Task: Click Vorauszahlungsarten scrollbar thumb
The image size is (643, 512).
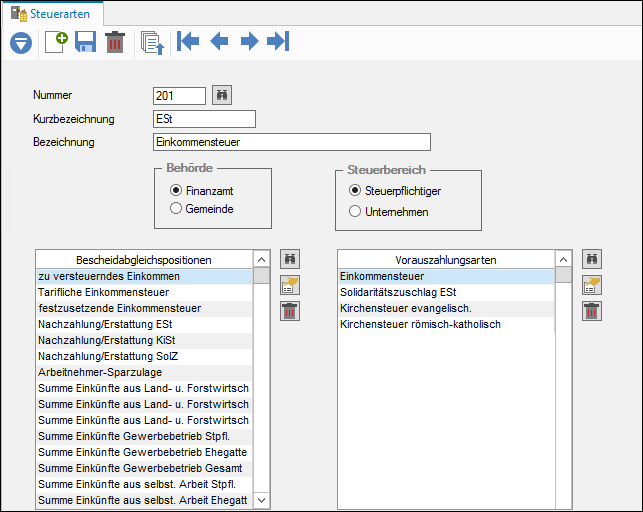Action: click(x=563, y=275)
